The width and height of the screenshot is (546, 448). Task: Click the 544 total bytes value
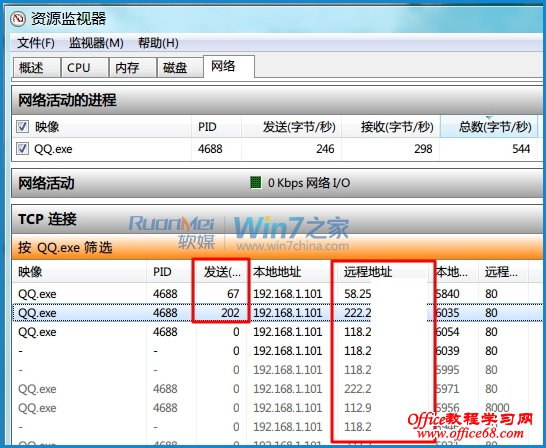(x=521, y=149)
